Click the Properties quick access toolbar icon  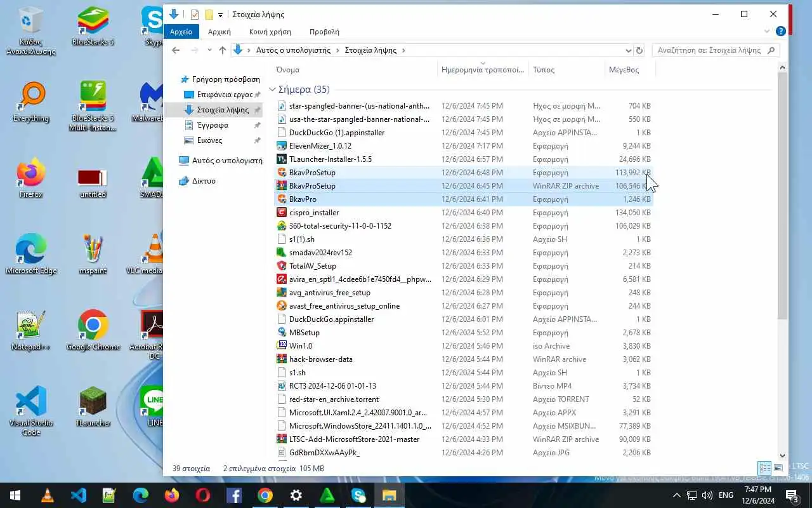coord(195,15)
